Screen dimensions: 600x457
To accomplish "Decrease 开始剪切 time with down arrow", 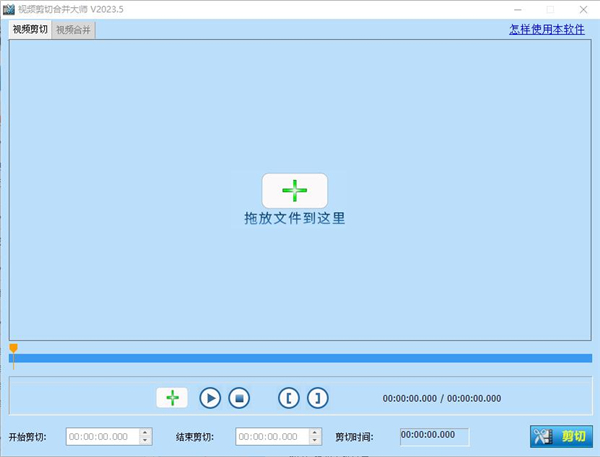I will click(x=146, y=441).
